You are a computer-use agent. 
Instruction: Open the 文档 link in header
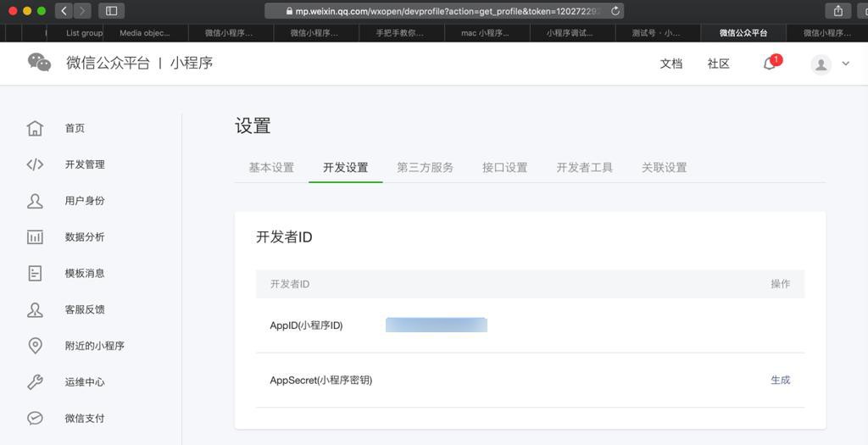point(671,64)
